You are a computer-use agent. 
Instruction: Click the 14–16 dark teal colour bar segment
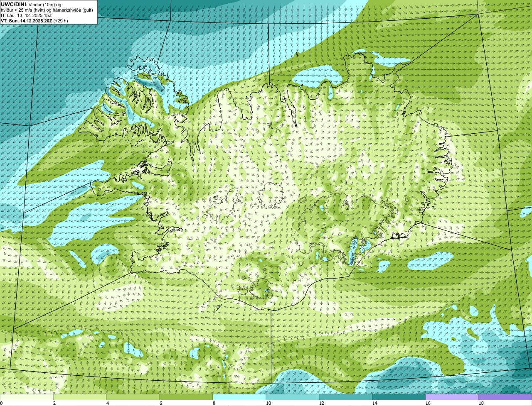coord(399,397)
